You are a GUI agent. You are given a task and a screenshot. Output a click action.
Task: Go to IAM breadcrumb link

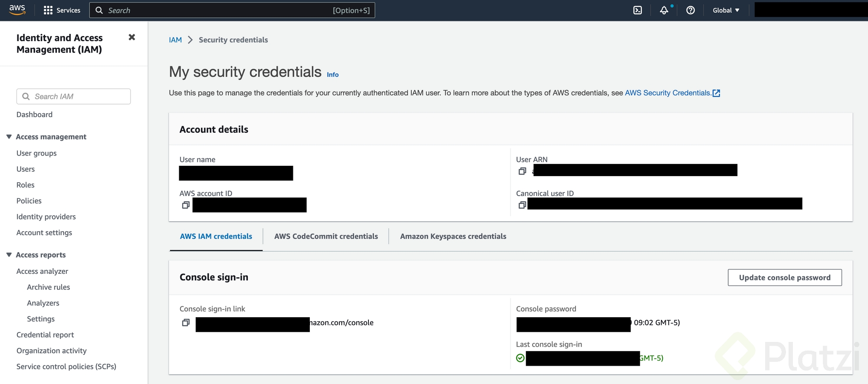pyautogui.click(x=175, y=40)
